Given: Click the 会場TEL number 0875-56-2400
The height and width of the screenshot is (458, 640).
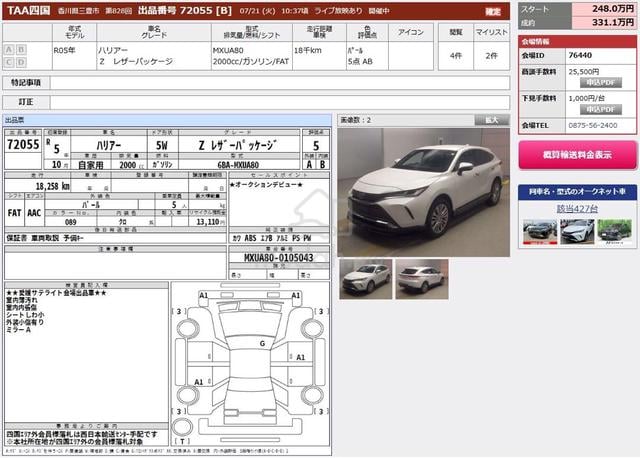Looking at the screenshot, I should 593,125.
